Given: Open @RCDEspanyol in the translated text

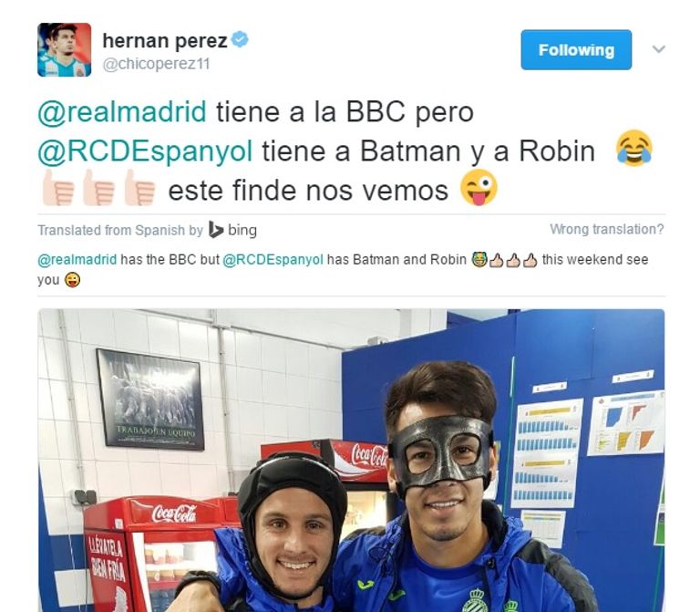Looking at the screenshot, I should click(273, 260).
